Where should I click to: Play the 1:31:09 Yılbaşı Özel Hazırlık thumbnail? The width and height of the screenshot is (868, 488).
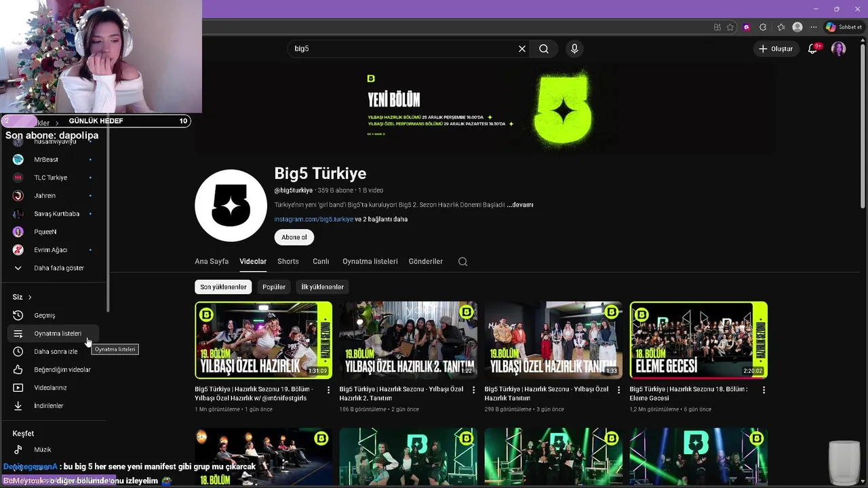(263, 340)
